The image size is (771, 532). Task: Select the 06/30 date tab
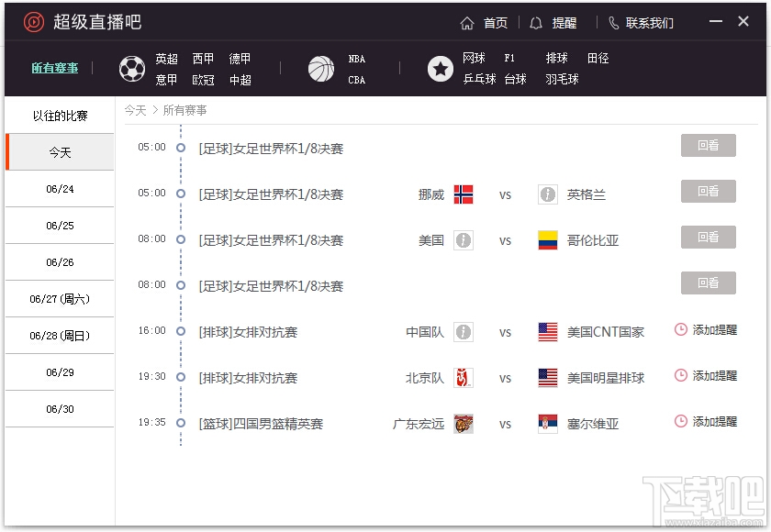[x=60, y=409]
